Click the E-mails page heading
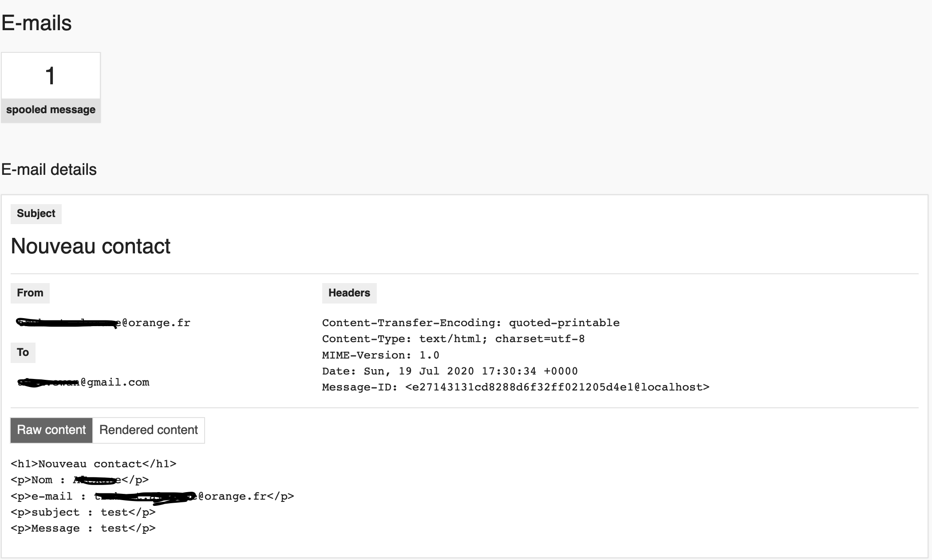Viewport: 932px width, 560px height. (x=36, y=23)
